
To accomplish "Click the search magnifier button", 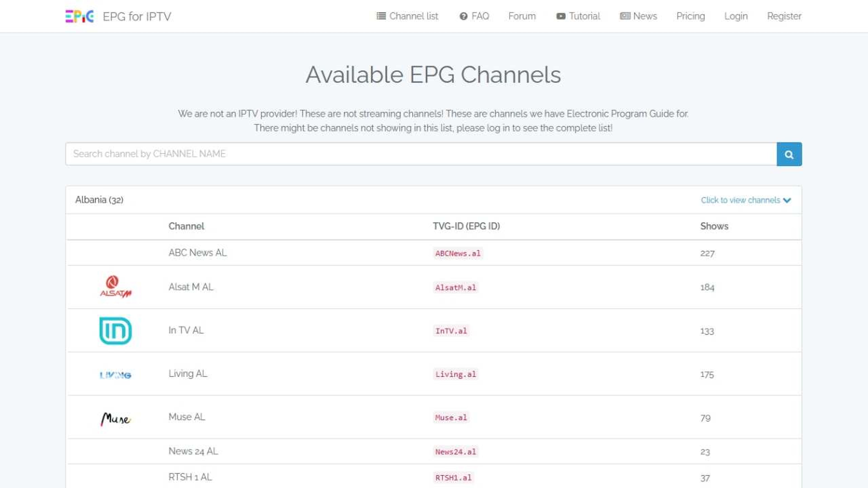I will coord(789,154).
